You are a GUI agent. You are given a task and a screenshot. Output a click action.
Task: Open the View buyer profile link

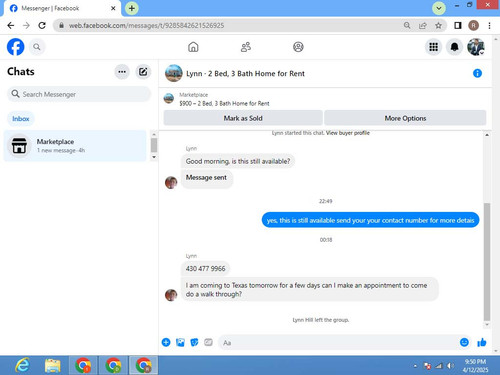348,133
